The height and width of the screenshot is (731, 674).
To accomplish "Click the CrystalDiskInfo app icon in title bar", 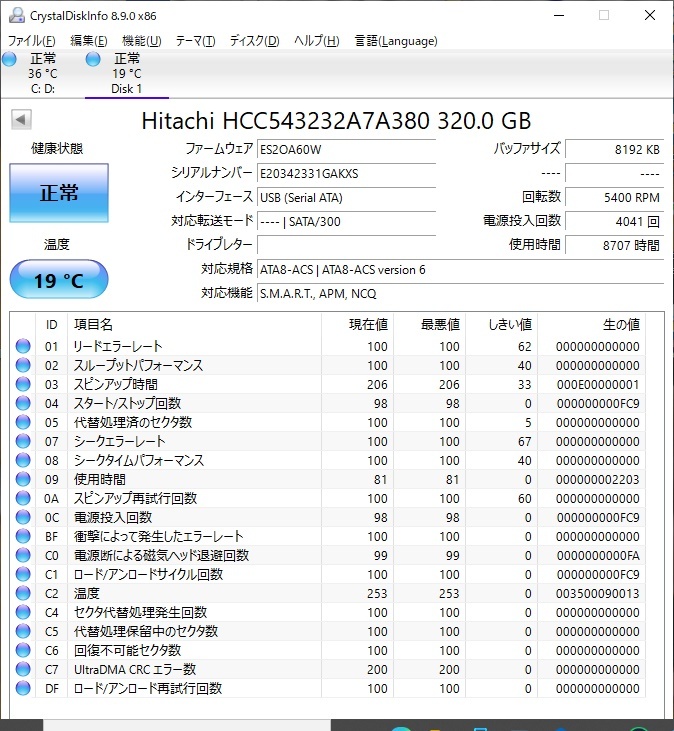I will tap(17, 15).
